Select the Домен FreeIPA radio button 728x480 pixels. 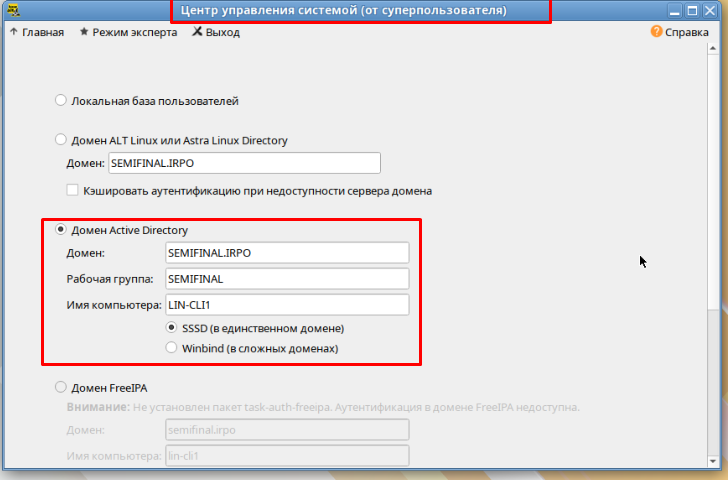point(61,387)
